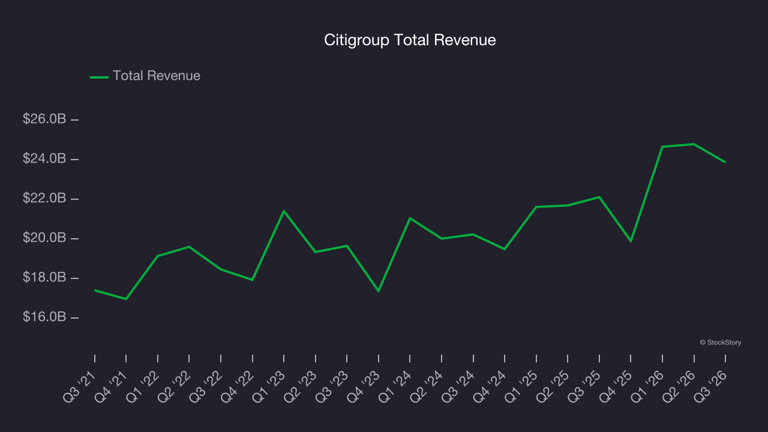Click the Q1 '24 data point on line

point(410,218)
